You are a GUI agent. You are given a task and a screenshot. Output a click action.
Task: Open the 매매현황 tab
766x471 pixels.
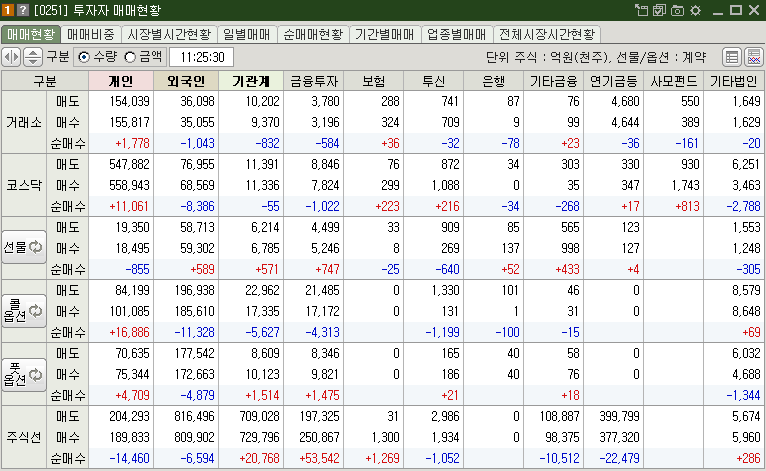[x=31, y=34]
